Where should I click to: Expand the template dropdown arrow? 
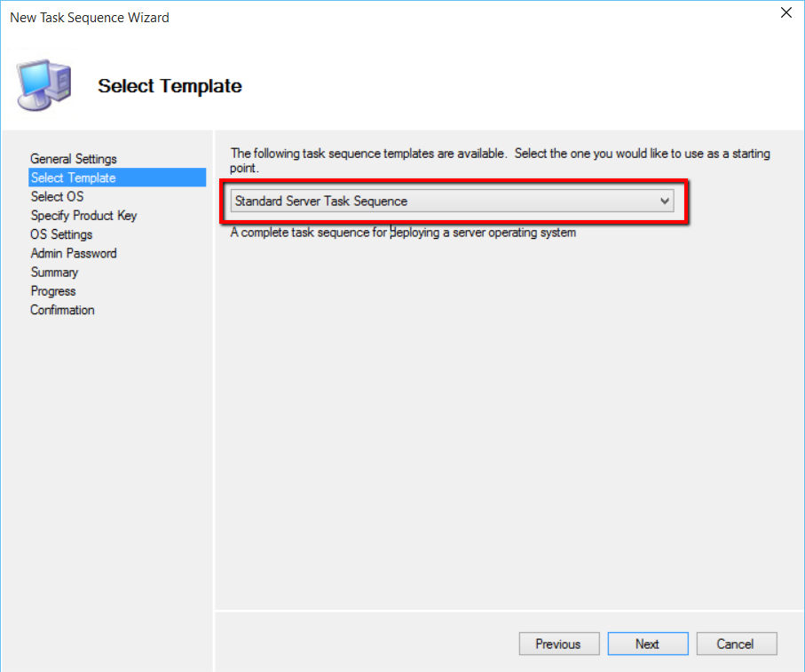pos(665,202)
